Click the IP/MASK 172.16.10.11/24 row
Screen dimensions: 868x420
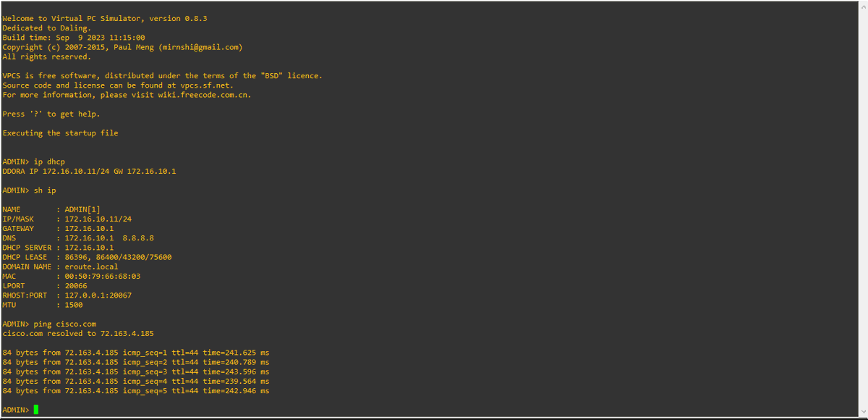point(67,219)
